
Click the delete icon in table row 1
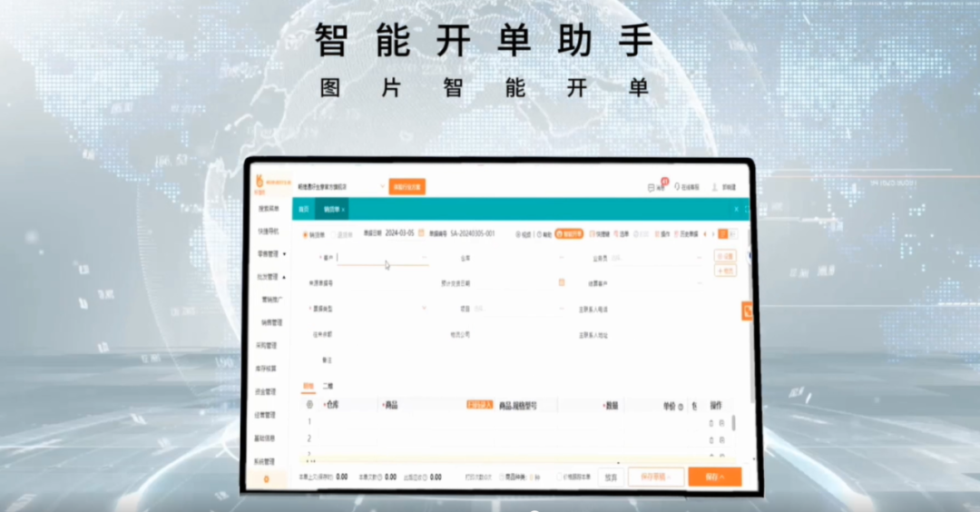(x=711, y=423)
